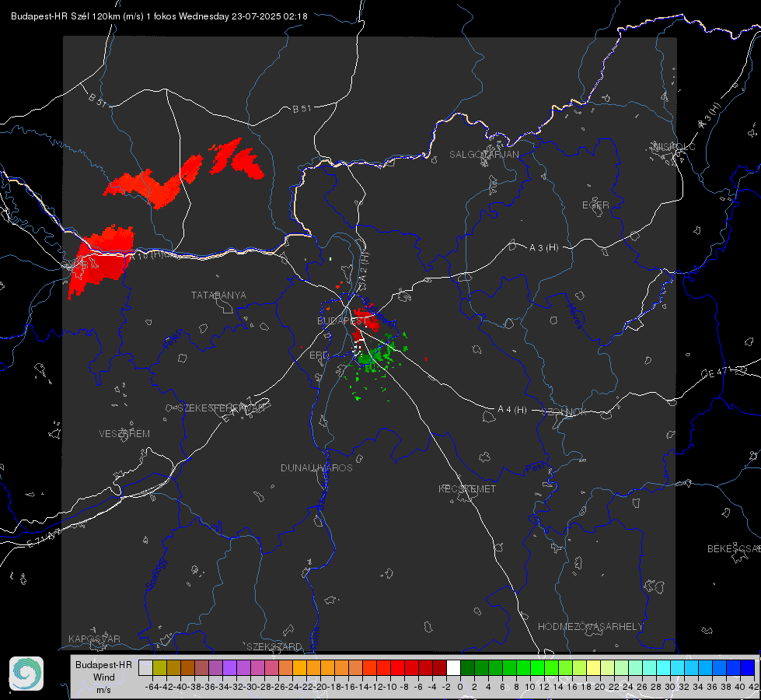This screenshot has width=761, height=700.
Task: Select the dark blue swatch between 40 and 42
Action: coord(748,668)
